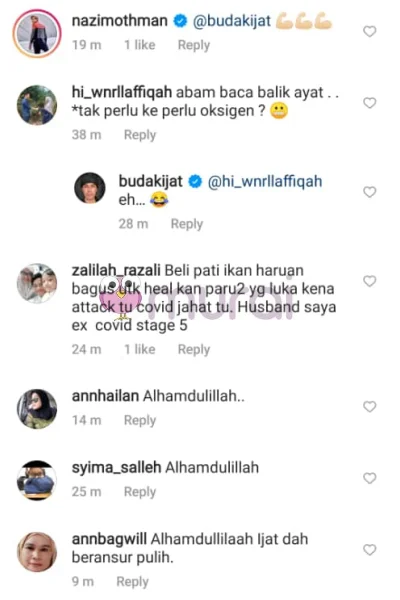Open the @hi_wnrllaffiqah mention link
This screenshot has height=600, width=400.
click(264, 181)
